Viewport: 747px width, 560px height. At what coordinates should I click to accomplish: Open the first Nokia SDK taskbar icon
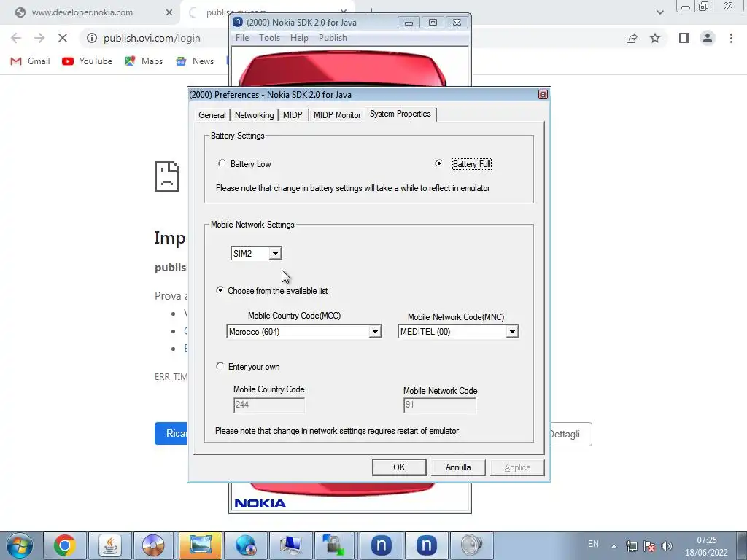381,545
